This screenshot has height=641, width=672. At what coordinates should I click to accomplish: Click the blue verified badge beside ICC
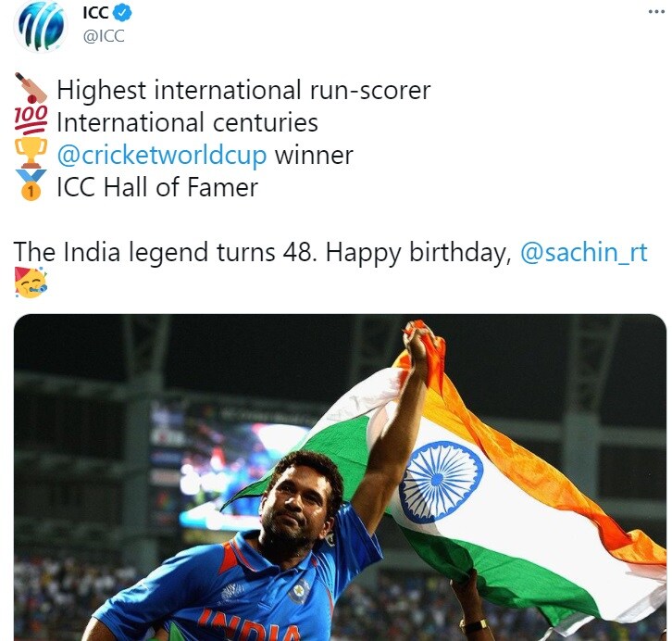tap(122, 13)
